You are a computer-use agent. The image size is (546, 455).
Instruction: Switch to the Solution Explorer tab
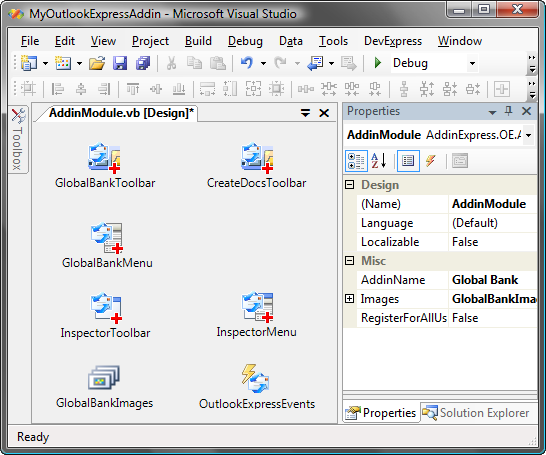476,413
